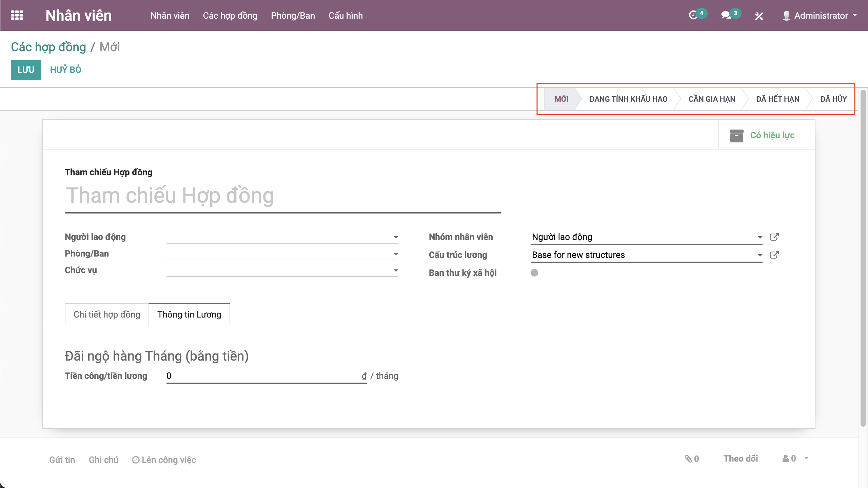This screenshot has height=488, width=868.
Task: Click the Tham chiếu Hợp đồng input field
Action: coord(282,196)
